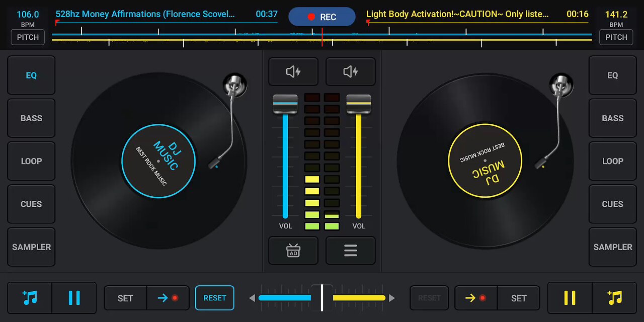The image size is (644, 322).
Task: Click the right yellow DJ Music turntable
Action: [x=485, y=161]
